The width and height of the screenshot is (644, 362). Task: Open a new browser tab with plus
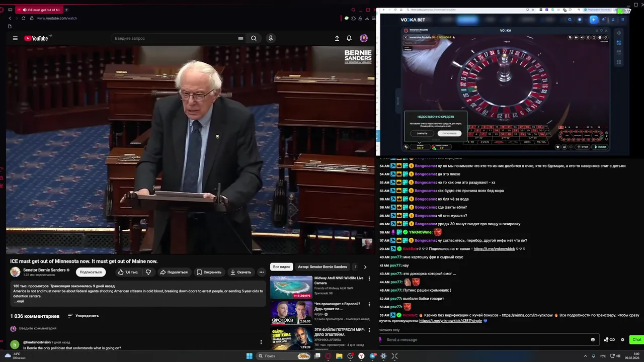tap(66, 10)
